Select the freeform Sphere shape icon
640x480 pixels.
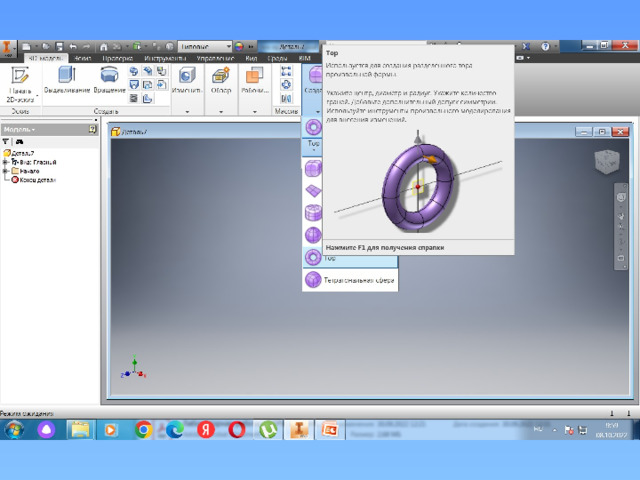[314, 235]
